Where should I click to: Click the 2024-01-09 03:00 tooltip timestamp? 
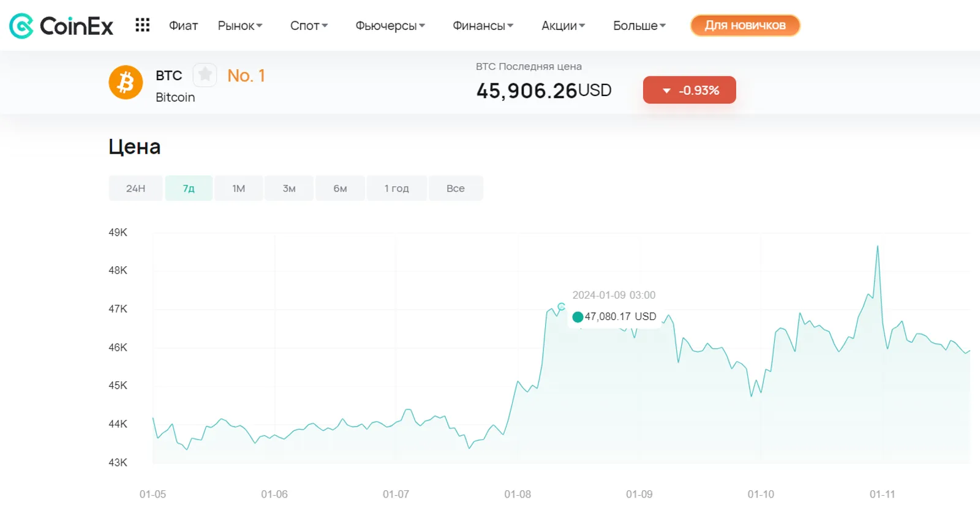click(x=614, y=295)
